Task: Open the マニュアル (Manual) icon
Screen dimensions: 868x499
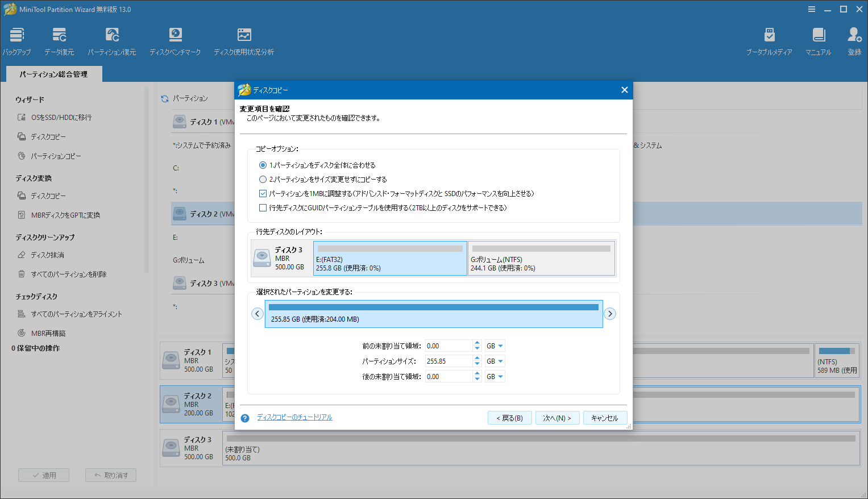Action: tap(819, 40)
